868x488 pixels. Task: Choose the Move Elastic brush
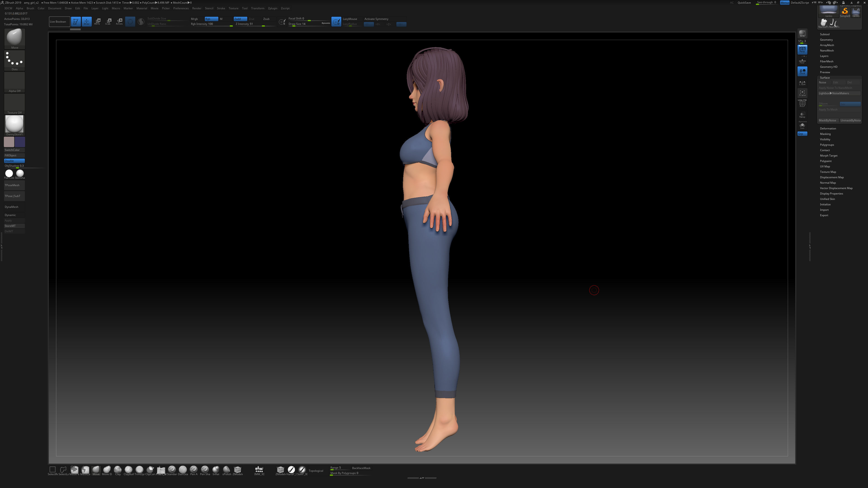pos(107,470)
